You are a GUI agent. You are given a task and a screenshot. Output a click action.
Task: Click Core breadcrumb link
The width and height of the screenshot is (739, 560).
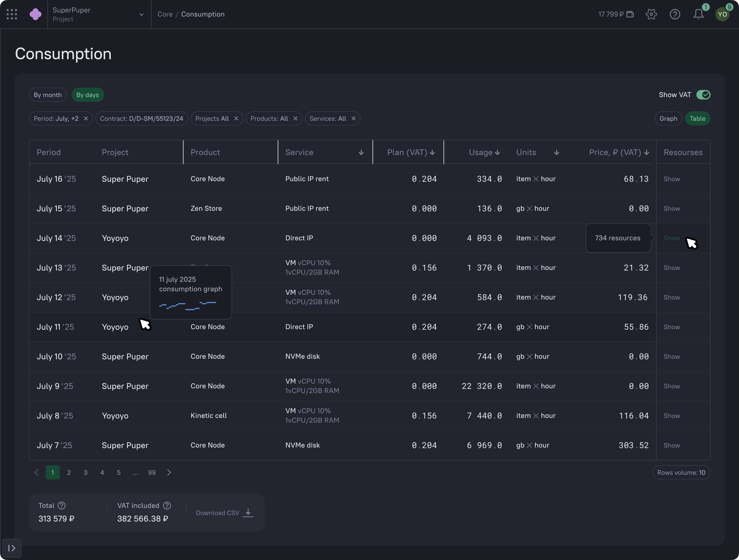(165, 14)
